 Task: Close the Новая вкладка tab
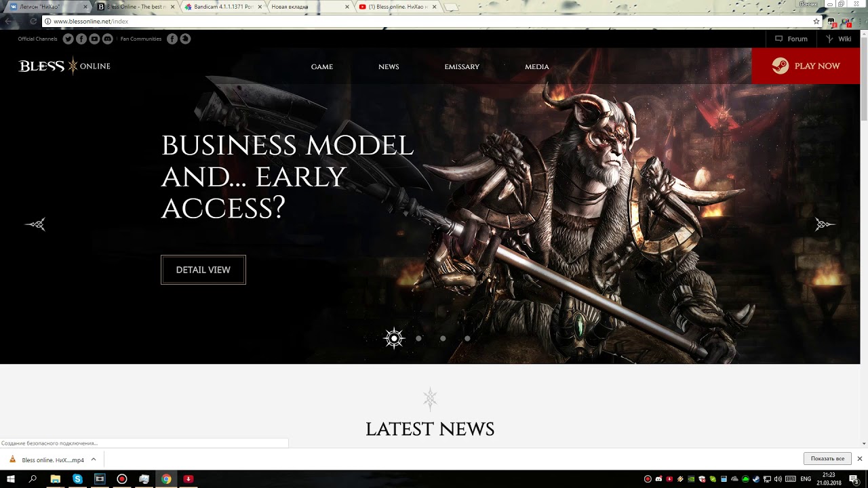tap(347, 7)
